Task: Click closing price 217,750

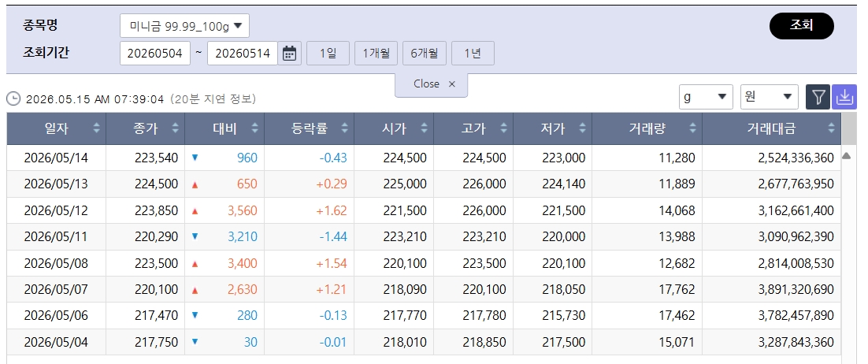Action: tap(156, 342)
